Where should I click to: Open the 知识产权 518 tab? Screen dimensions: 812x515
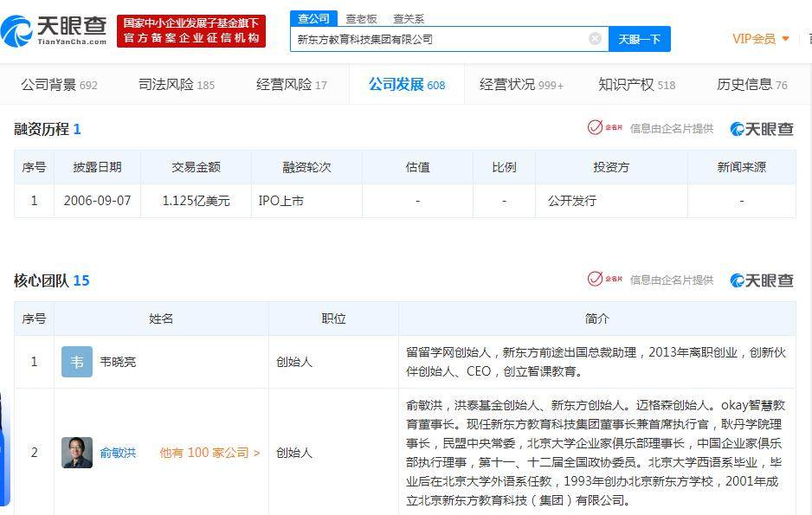pyautogui.click(x=637, y=84)
